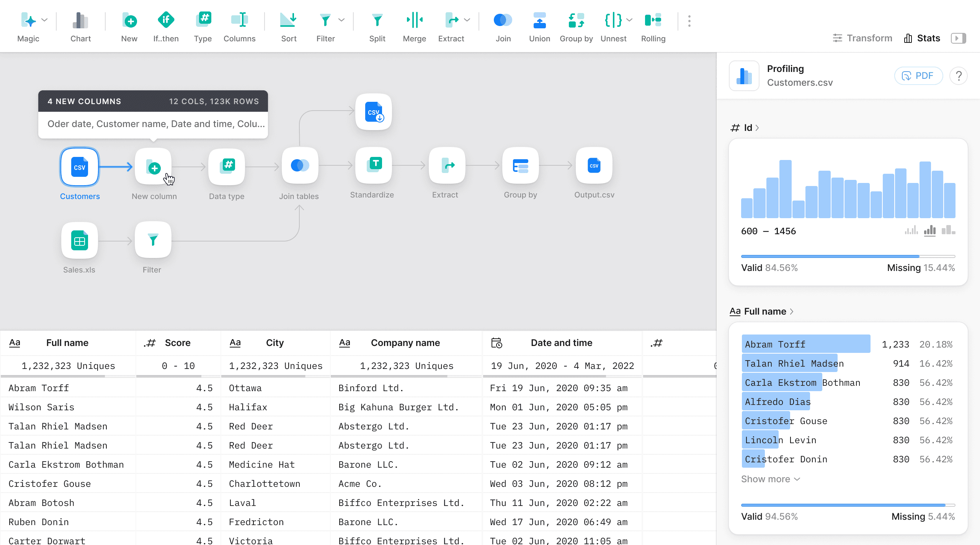Viewport: 980px width, 545px height.
Task: Click the Full name valid/missing progress bar
Action: click(x=848, y=505)
